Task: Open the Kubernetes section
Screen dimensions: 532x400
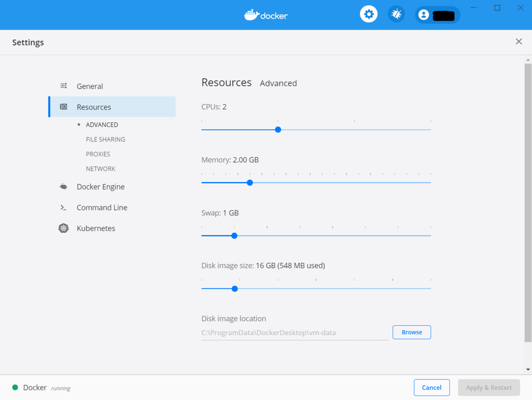Action: click(112, 228)
